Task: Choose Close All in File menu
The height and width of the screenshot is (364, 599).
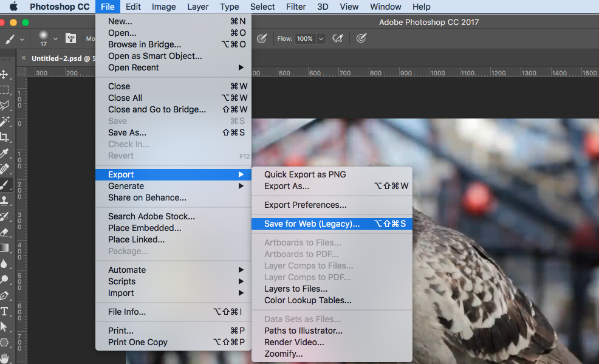Action: tap(173, 98)
